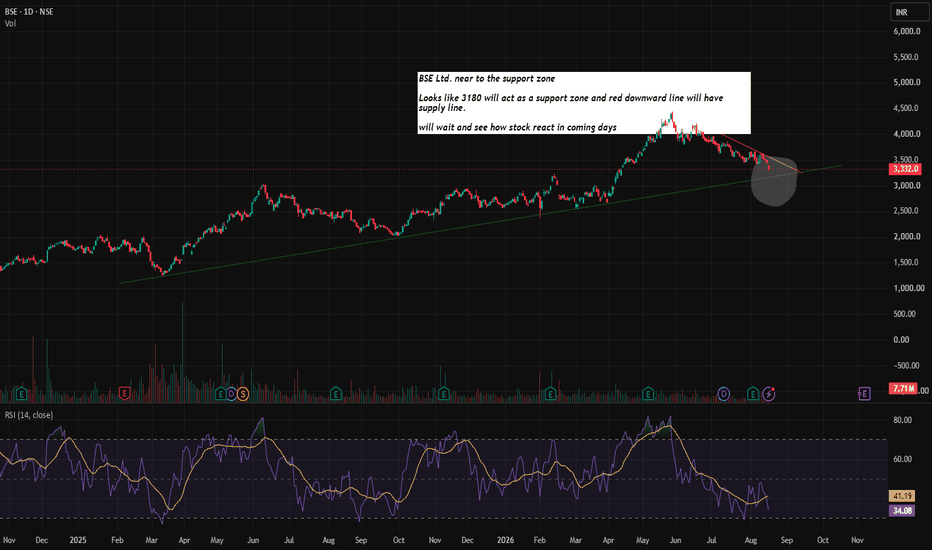Open the INR currency selector
932x550 pixels.
pyautogui.click(x=909, y=12)
